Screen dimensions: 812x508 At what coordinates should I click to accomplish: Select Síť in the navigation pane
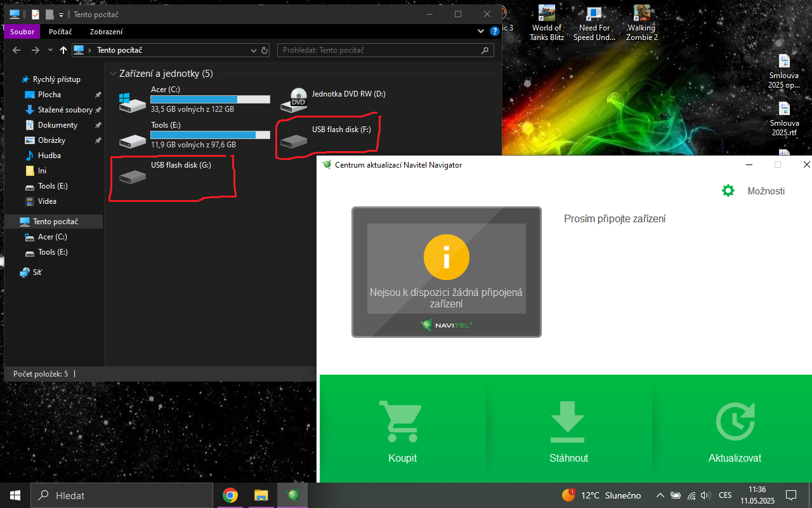[37, 272]
